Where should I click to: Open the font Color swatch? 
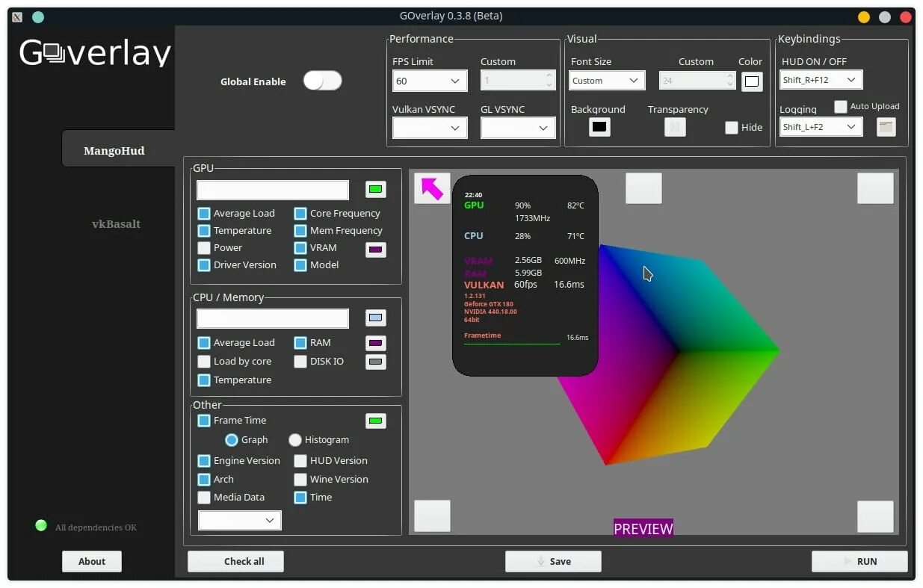tap(752, 81)
